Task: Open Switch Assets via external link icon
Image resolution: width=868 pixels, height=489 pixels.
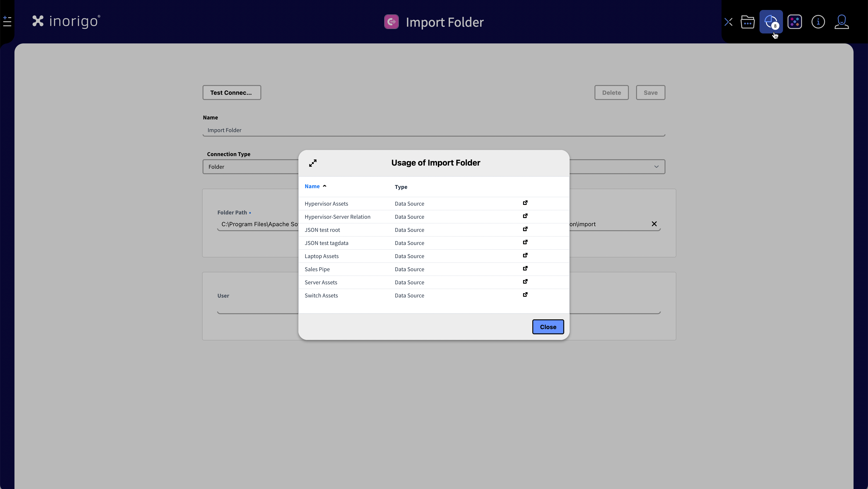Action: (525, 295)
